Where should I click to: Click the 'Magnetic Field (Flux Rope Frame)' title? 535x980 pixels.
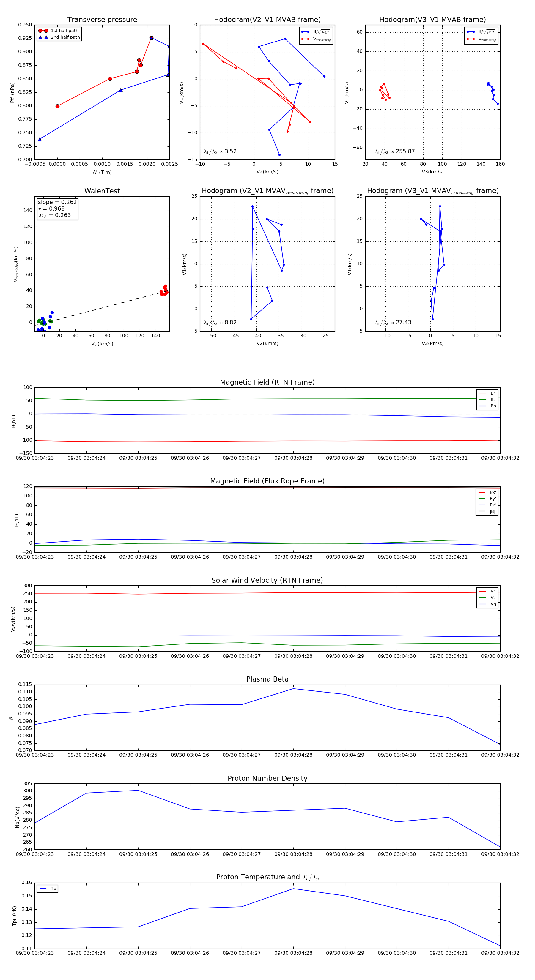coord(267,481)
